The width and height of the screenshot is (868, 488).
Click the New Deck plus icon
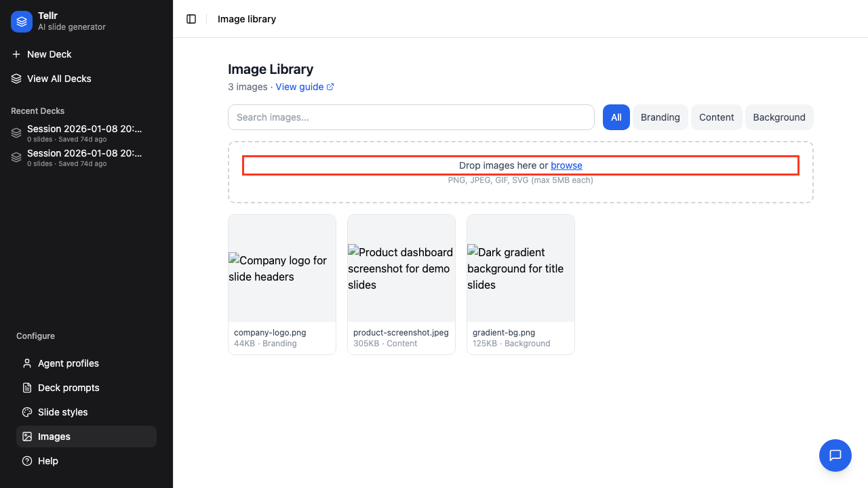point(16,54)
